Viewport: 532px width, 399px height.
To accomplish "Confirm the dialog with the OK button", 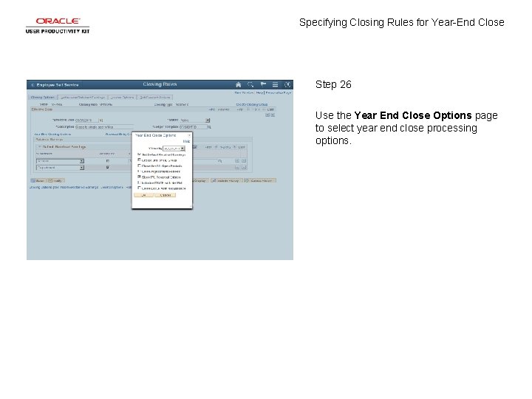I will 143,195.
